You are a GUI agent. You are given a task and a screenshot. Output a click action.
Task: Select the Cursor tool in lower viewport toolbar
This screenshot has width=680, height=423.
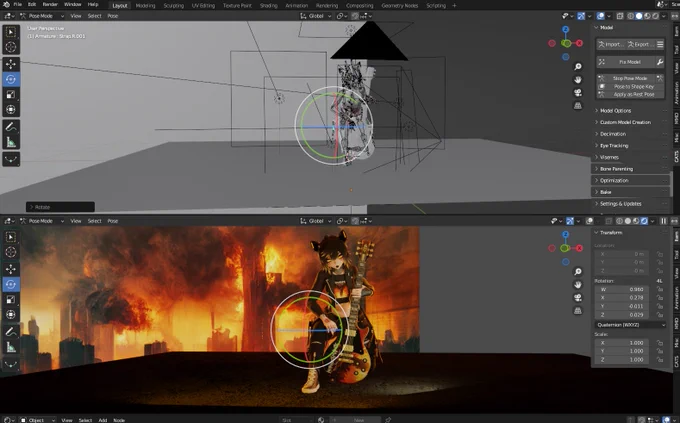click(x=11, y=252)
